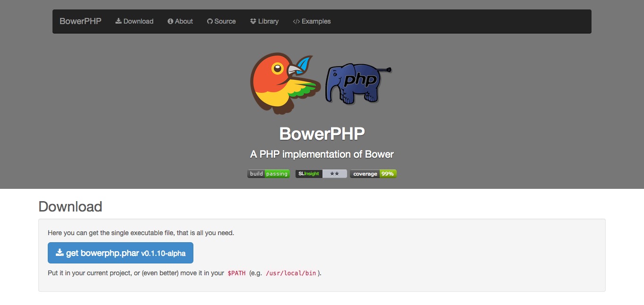Viewport: 644px width, 305px height.
Task: Open the Download menu item
Action: [134, 21]
